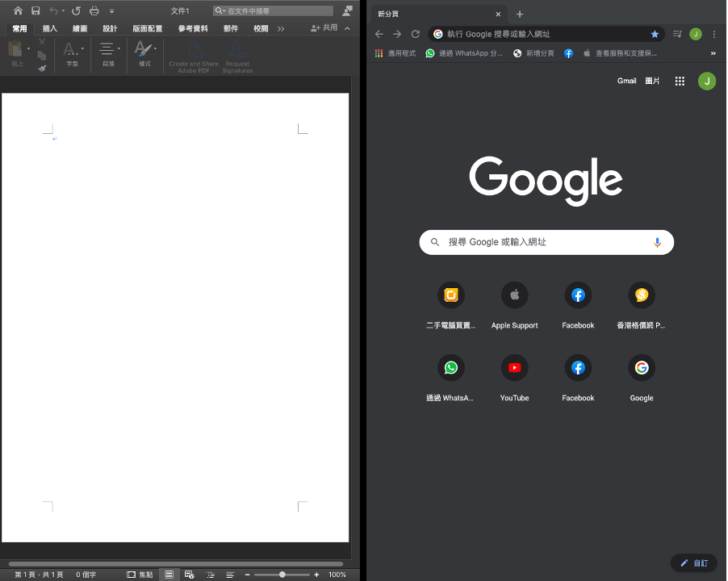Viewport: 728px width, 581px height.
Task: Switch to Draft view icon
Action: click(230, 575)
